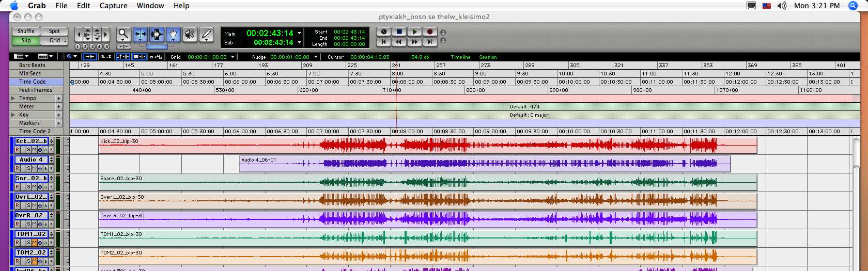Click the horizontal zoom in right arrow
868x271 pixels.
click(106, 35)
